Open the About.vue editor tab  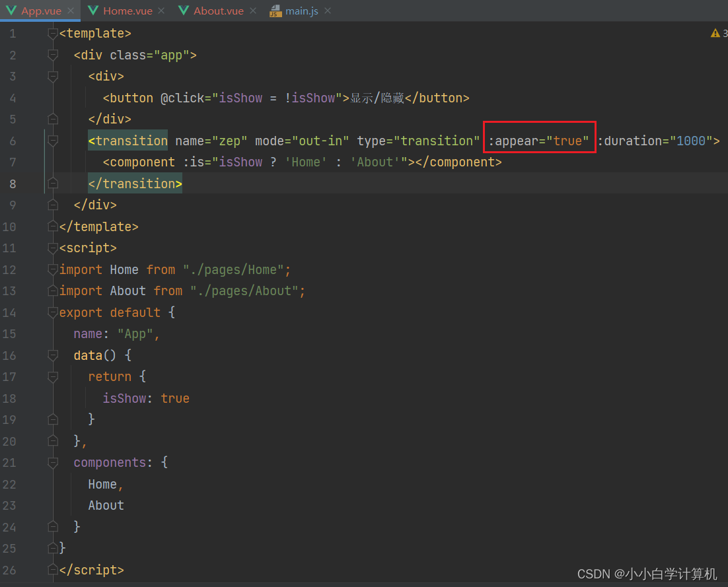click(218, 11)
